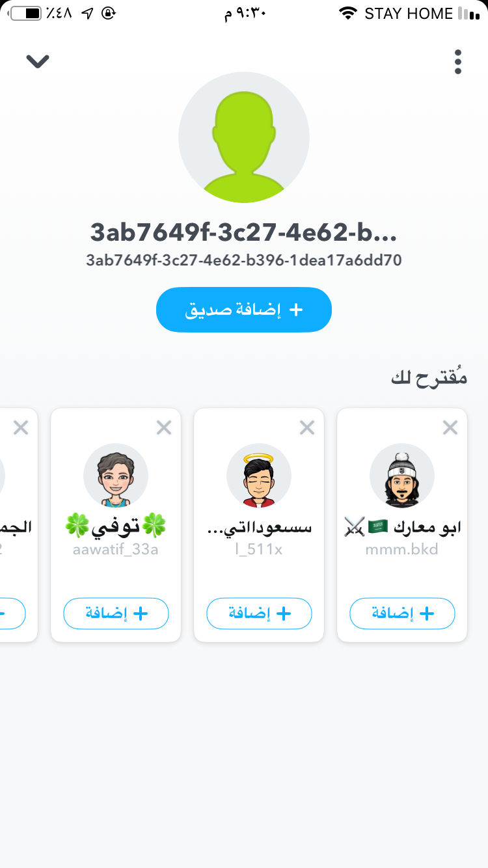Dismiss the mmm.bkd suggestion card
Image resolution: width=488 pixels, height=868 pixels.
coord(450,427)
